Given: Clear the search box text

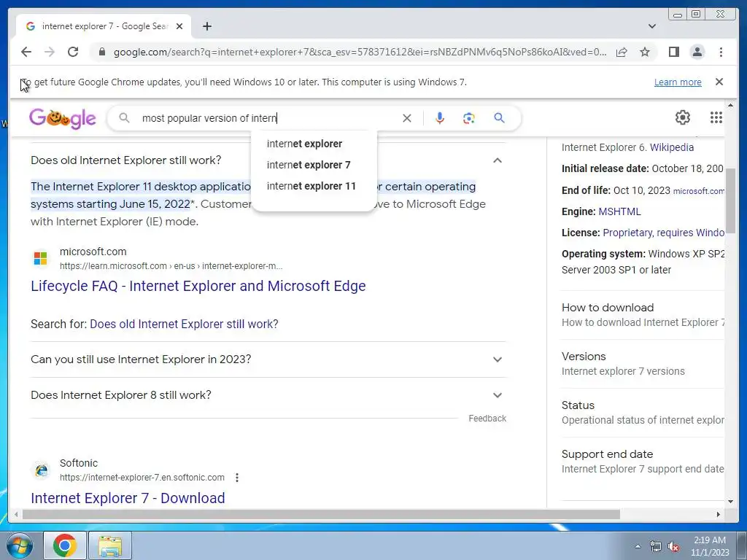Looking at the screenshot, I should point(407,118).
